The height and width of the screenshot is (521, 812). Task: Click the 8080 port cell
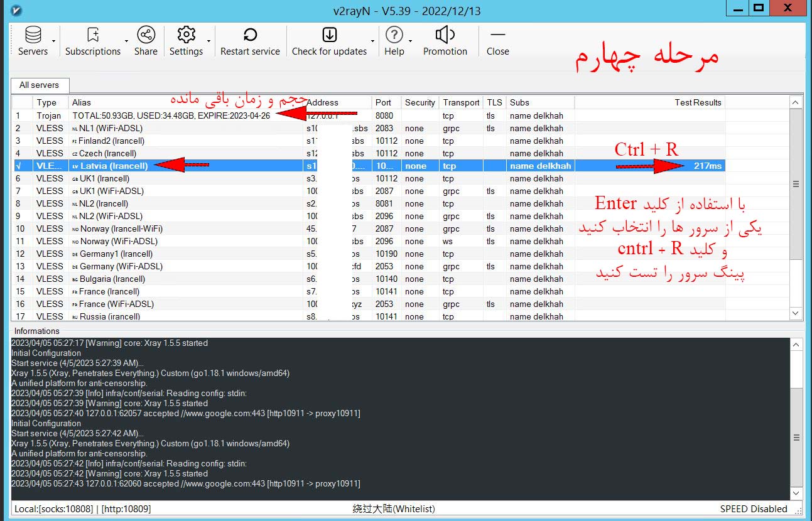[x=385, y=115]
